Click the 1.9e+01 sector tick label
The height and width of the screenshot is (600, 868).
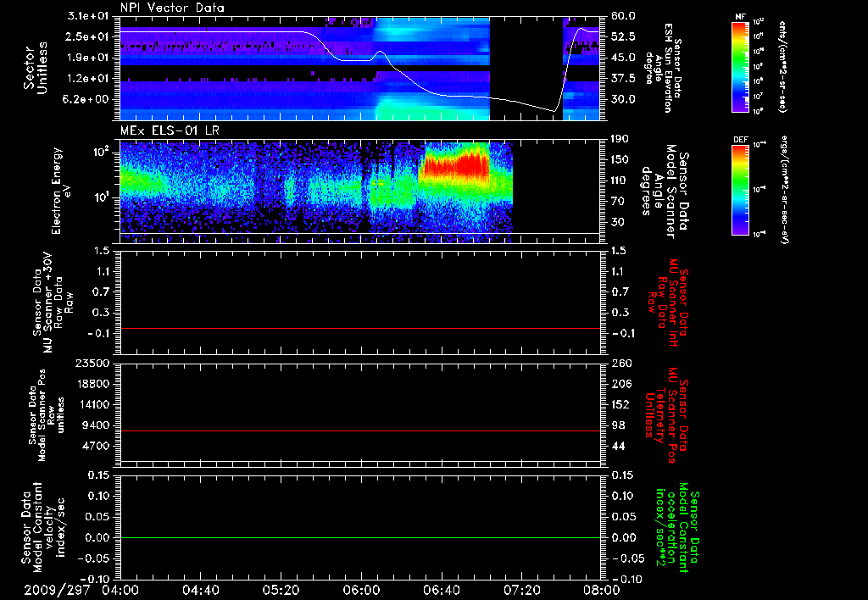(x=86, y=58)
